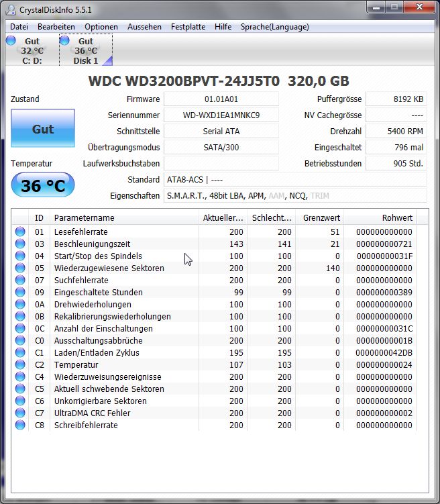Select the Disk 1 tab
This screenshot has height=504, width=440.
tap(86, 50)
